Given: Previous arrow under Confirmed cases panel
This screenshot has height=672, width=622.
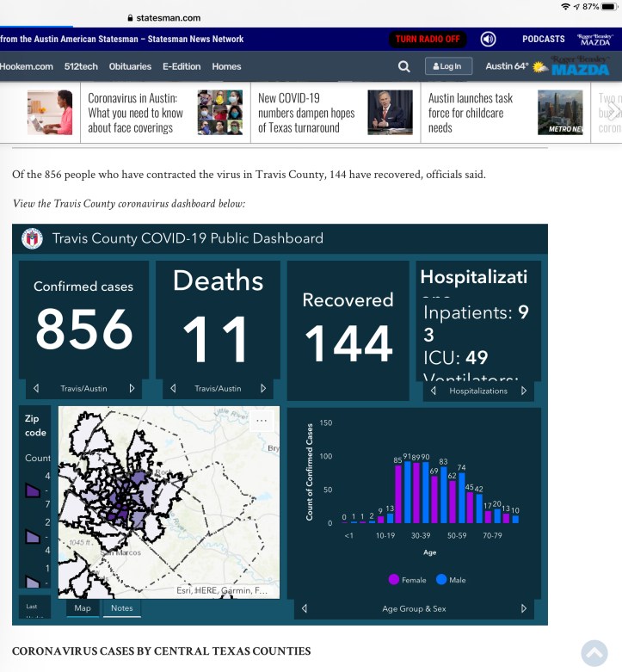Looking at the screenshot, I should (36, 388).
